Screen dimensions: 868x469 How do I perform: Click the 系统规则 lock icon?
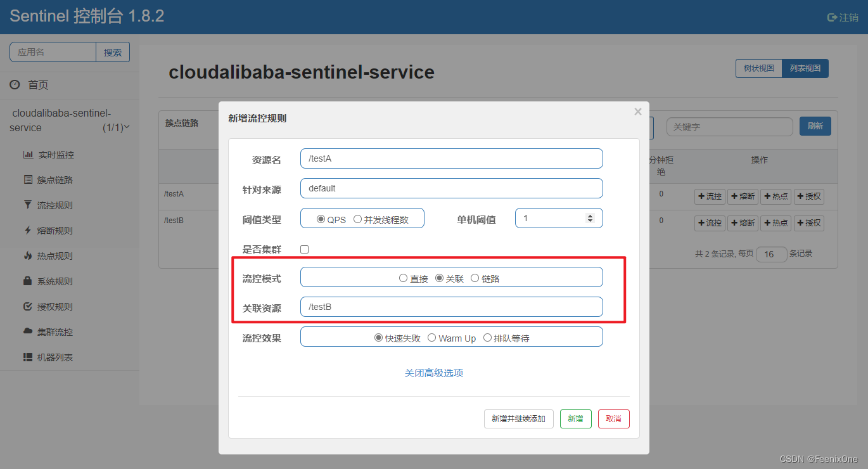(28, 281)
